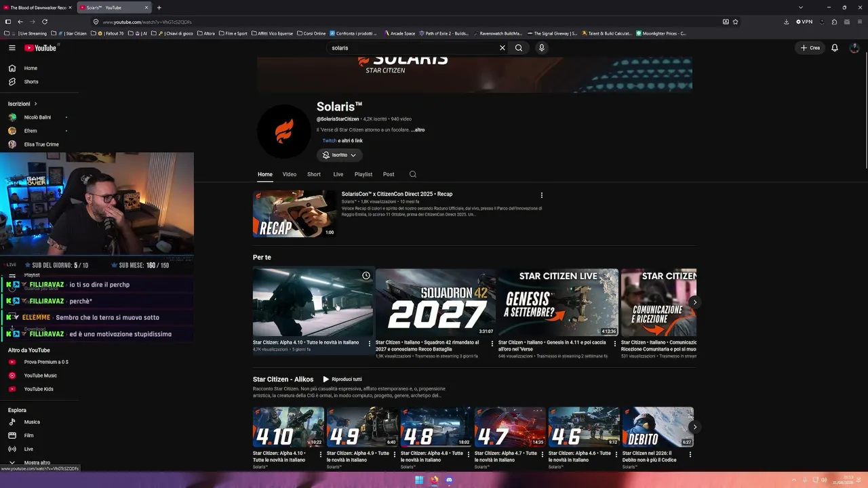The width and height of the screenshot is (868, 488).
Task: Add Alpha 4.10 video to Watch Later
Action: tap(366, 276)
